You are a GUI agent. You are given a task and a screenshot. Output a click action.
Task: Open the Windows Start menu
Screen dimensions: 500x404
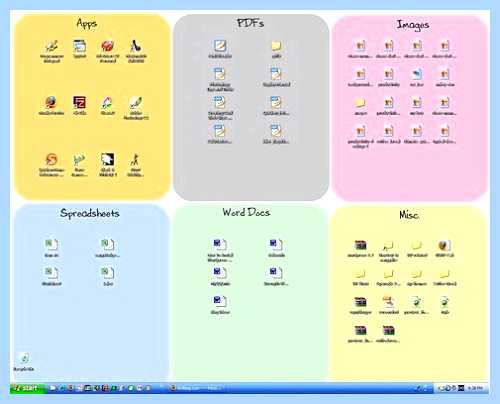point(27,388)
